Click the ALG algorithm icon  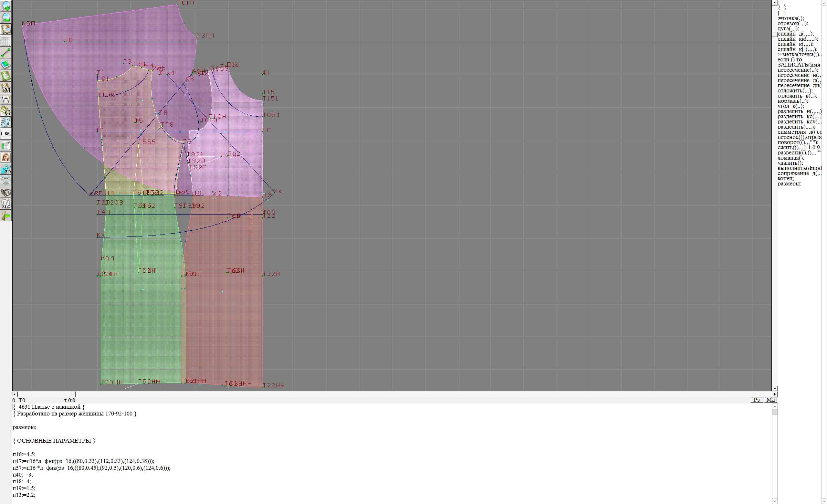tap(6, 204)
